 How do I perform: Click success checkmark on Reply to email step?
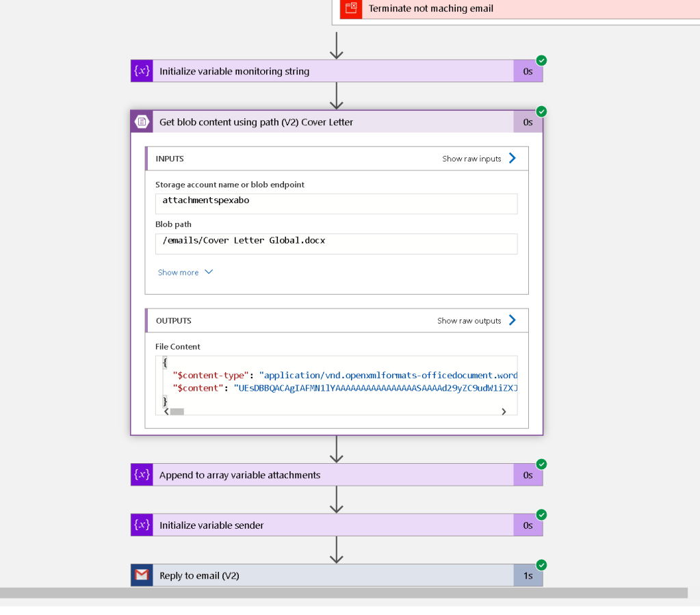[x=541, y=565]
